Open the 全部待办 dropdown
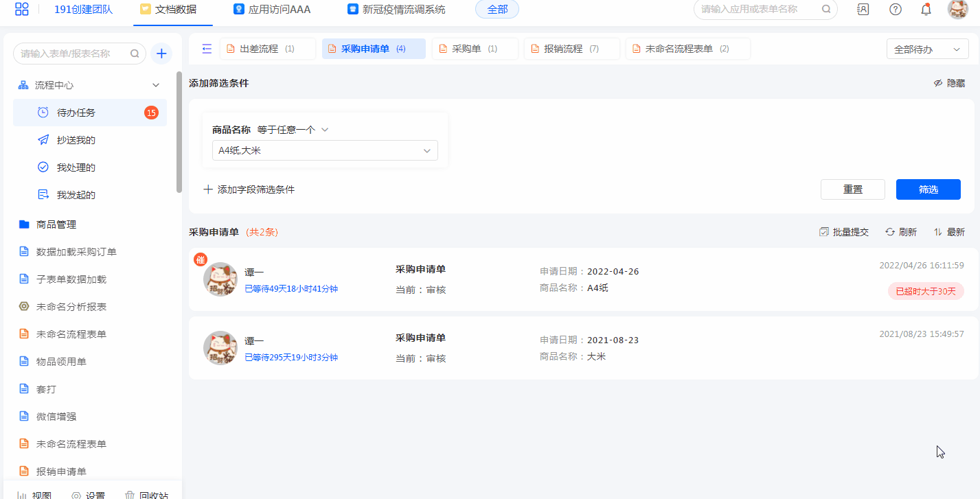The height and width of the screenshot is (499, 980). click(x=927, y=49)
